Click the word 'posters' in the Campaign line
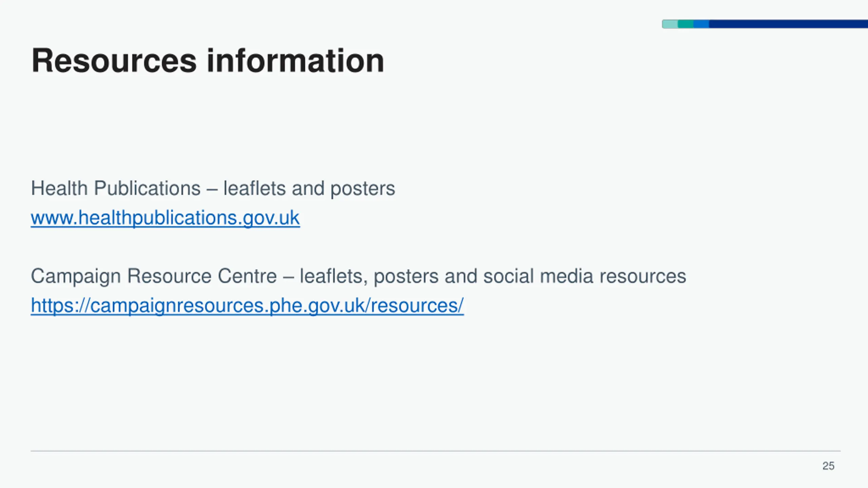 click(406, 276)
